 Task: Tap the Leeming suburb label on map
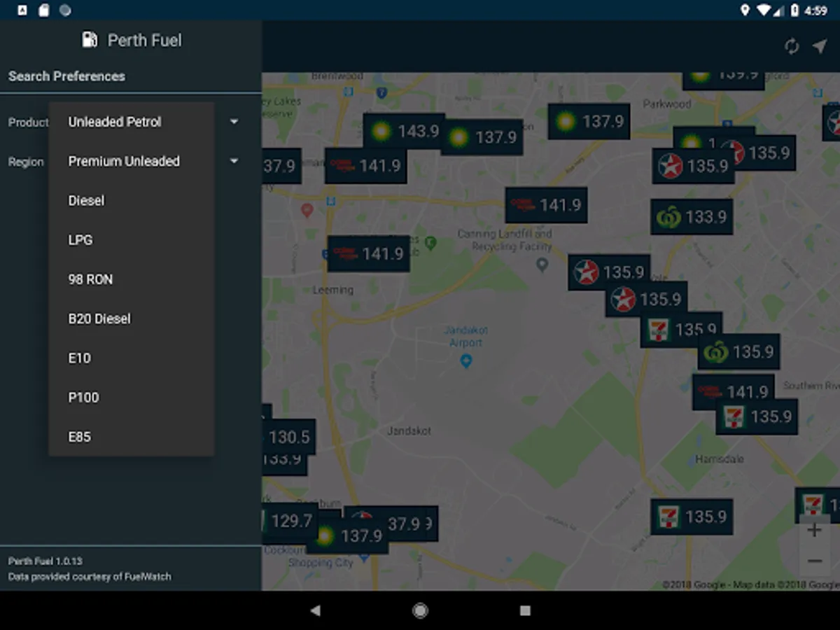333,290
